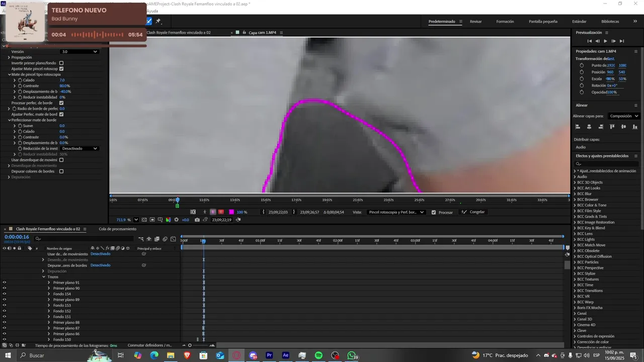Enable frame blending icon in timeline
The width and height of the screenshot is (644, 362).
click(x=157, y=239)
